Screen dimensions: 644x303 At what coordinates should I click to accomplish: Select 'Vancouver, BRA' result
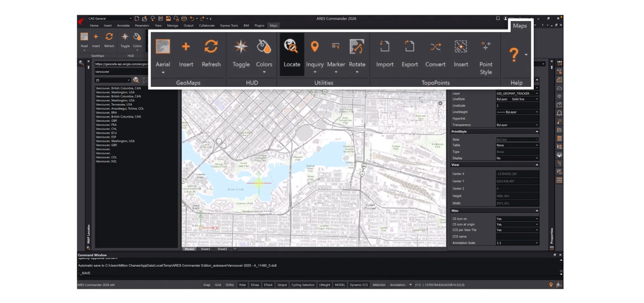[x=106, y=112]
